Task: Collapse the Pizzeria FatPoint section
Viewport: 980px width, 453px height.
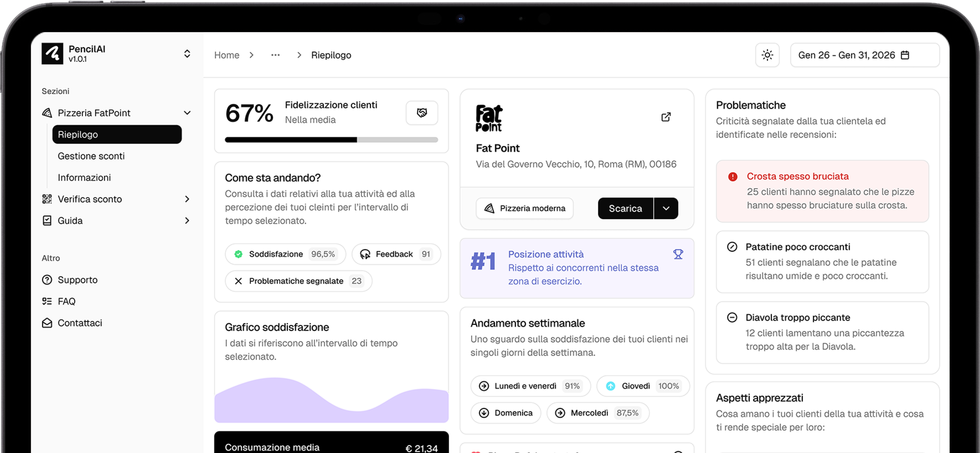Action: [187, 113]
